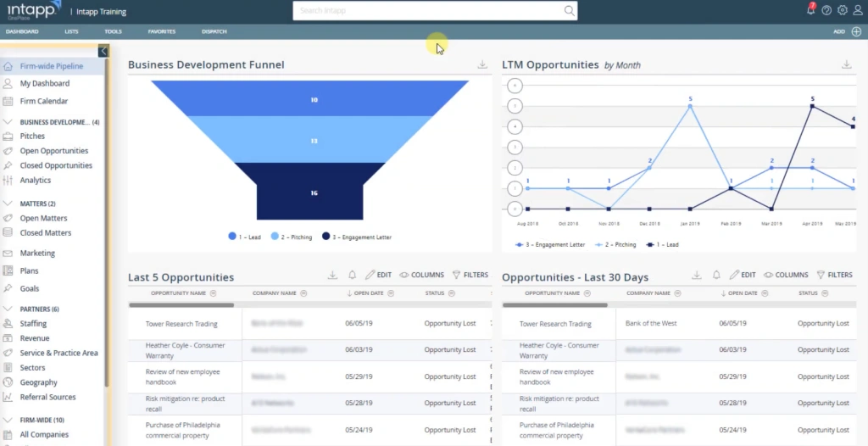Image resolution: width=868 pixels, height=446 pixels.
Task: Click ADD in the top bar
Action: [x=839, y=31]
